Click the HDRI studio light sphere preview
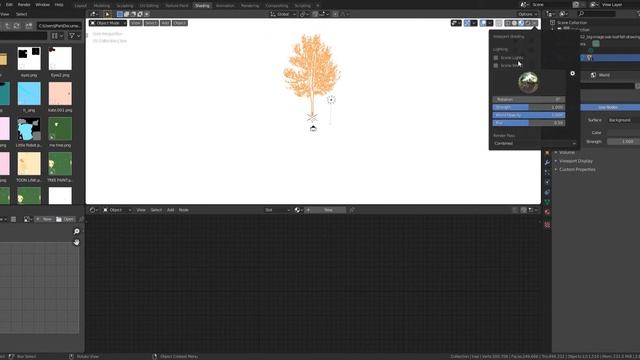Screen dimensions: 640x360 pos(528,82)
